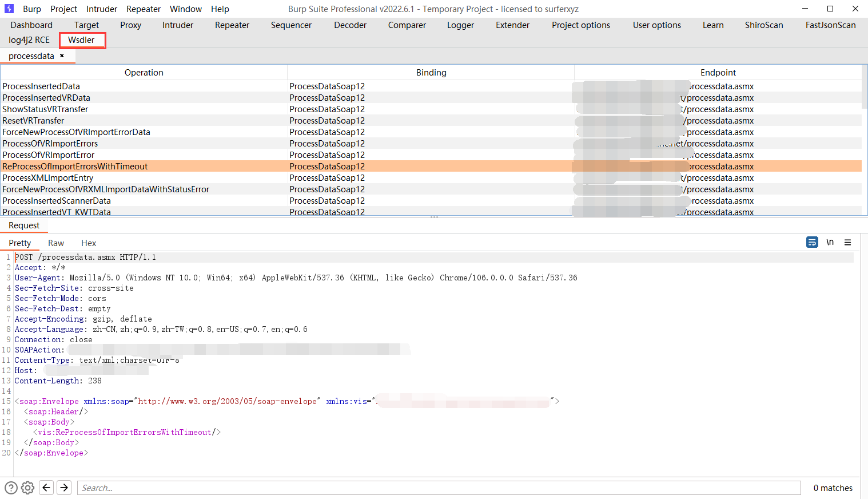Viewport: 868px width, 499px height.
Task: Select the processdata sub-tab
Action: tap(31, 56)
